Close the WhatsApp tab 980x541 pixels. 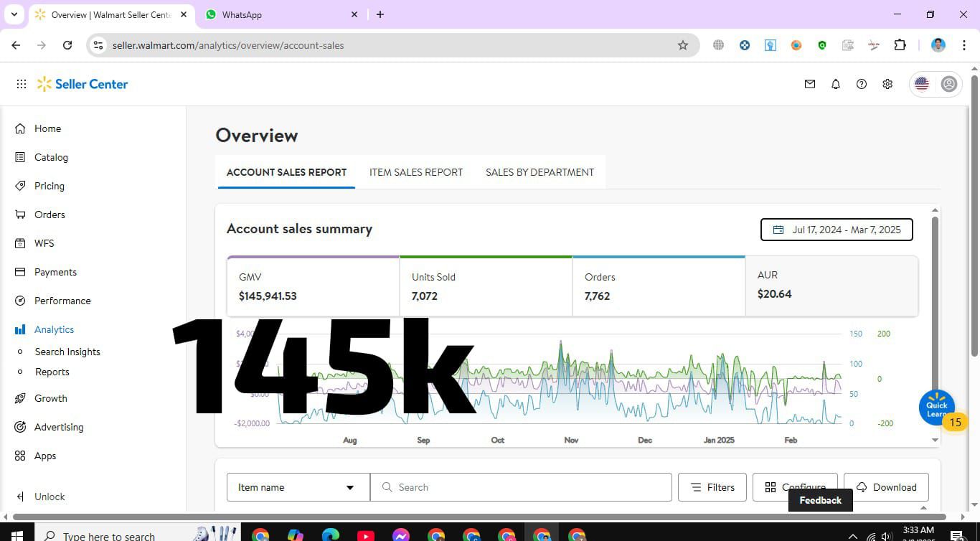tap(354, 14)
